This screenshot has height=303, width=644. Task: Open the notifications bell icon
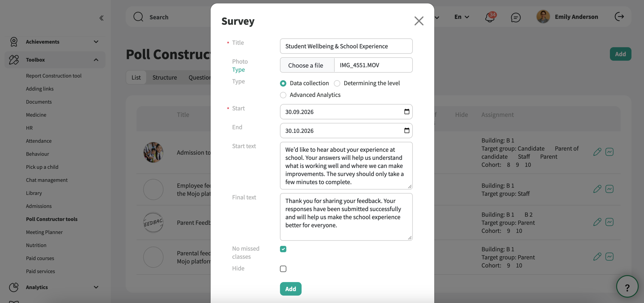pyautogui.click(x=490, y=17)
